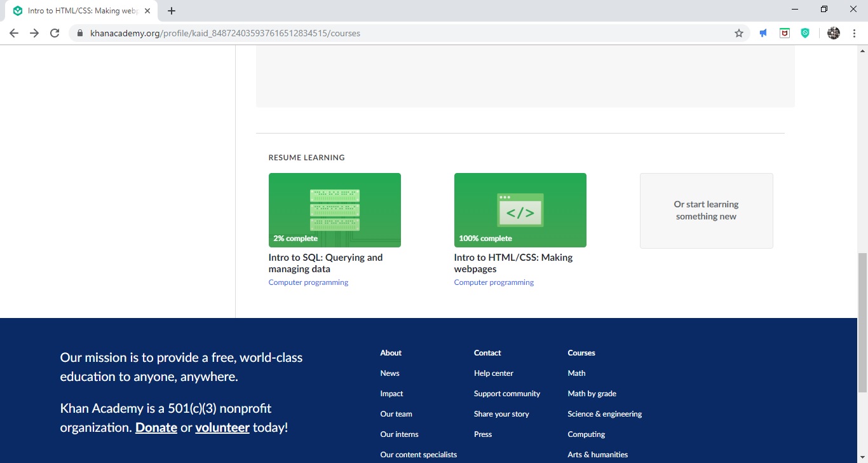Open the Chrome three-dot menu

pos(855,33)
